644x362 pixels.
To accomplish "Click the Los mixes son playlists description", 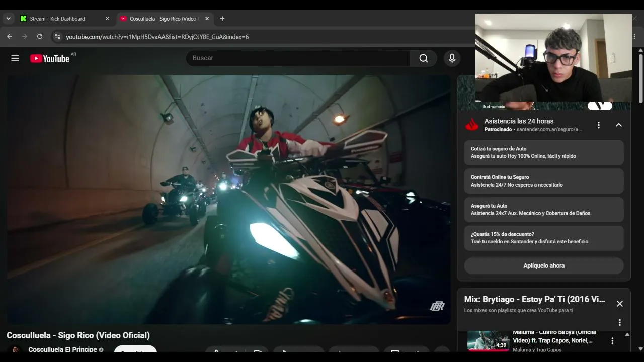I will click(x=518, y=311).
